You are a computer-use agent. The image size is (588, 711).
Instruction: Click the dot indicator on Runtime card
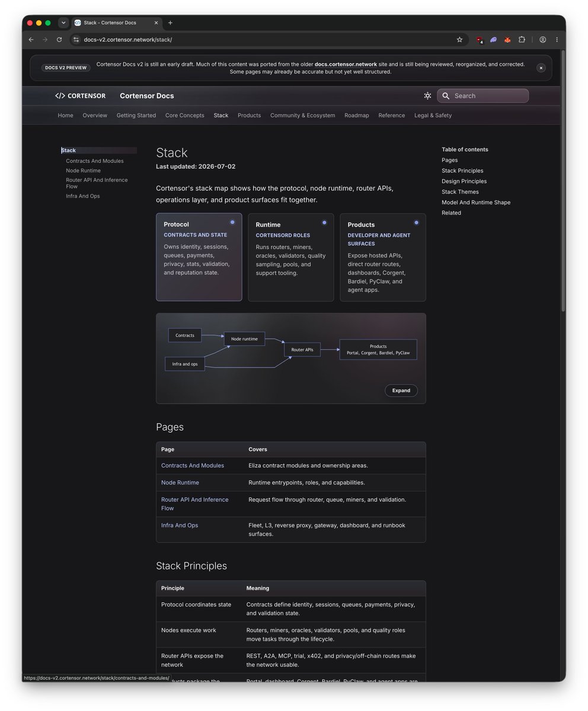coord(324,222)
